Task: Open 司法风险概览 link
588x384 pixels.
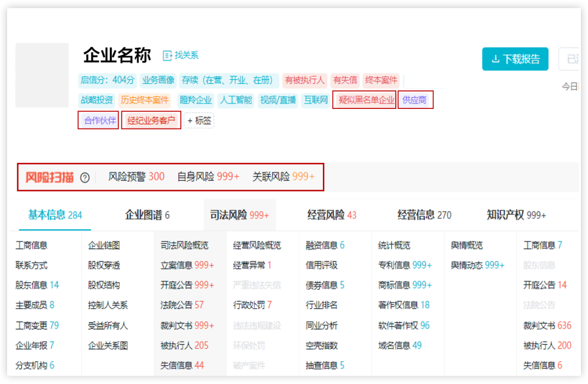Action: [185, 245]
